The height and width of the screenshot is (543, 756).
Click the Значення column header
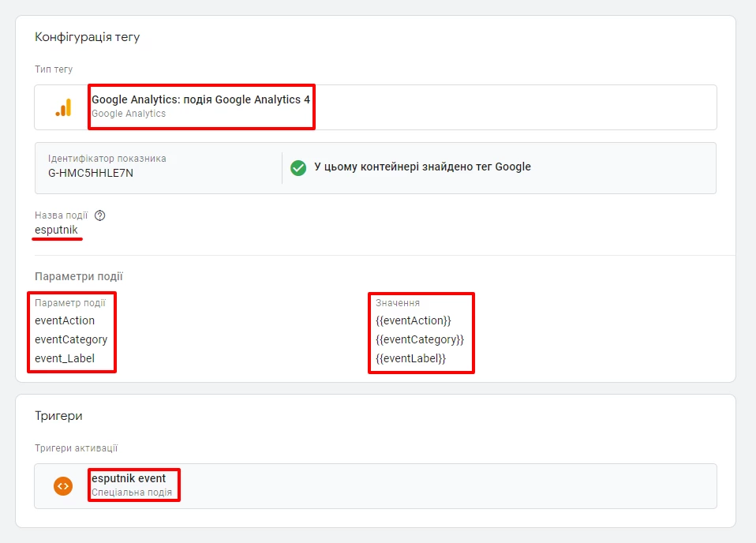[x=398, y=303]
